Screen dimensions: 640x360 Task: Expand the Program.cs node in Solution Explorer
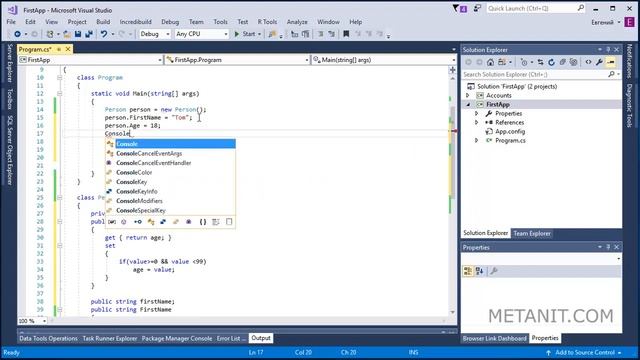476,140
